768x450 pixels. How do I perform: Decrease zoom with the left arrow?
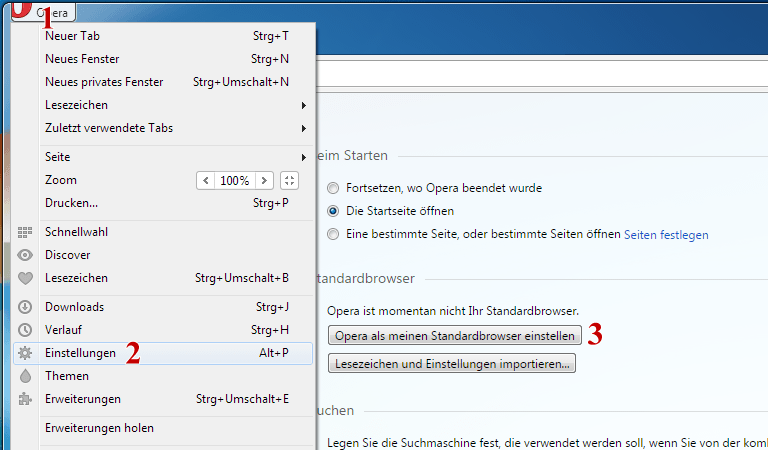[x=206, y=181]
